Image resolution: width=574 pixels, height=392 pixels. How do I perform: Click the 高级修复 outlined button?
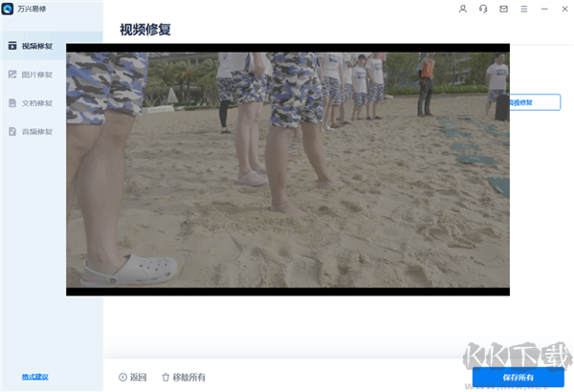(535, 102)
